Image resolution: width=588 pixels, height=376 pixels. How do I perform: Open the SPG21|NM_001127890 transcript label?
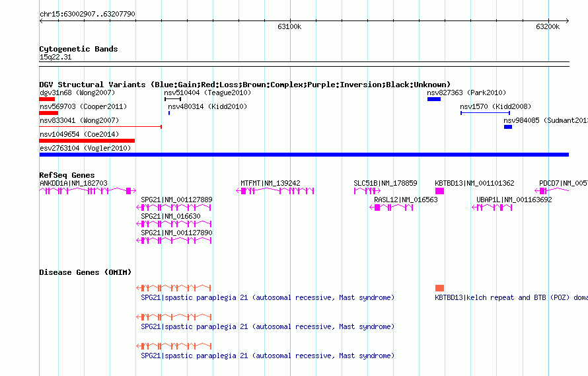click(x=176, y=233)
